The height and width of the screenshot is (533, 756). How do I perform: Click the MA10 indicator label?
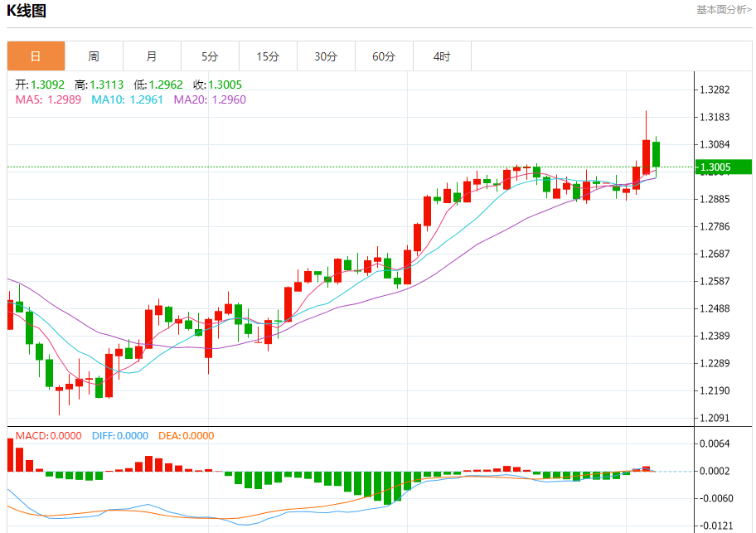(x=128, y=99)
